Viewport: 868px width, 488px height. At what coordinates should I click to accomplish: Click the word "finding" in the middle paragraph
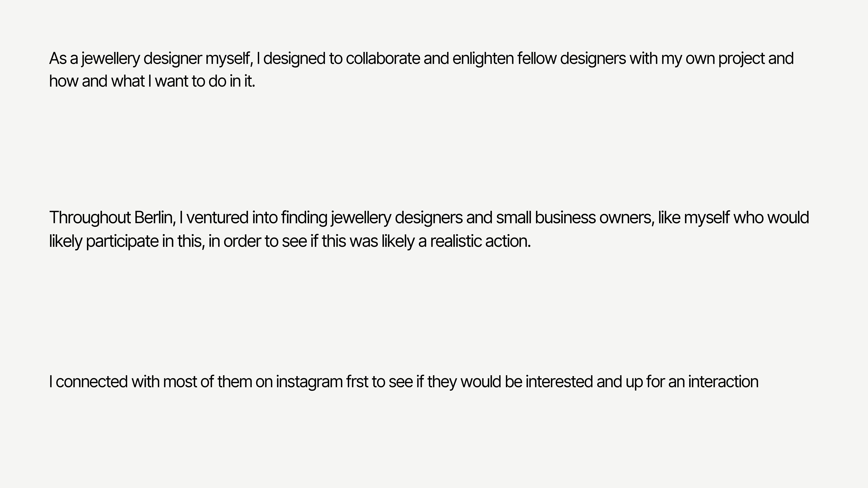pos(304,218)
